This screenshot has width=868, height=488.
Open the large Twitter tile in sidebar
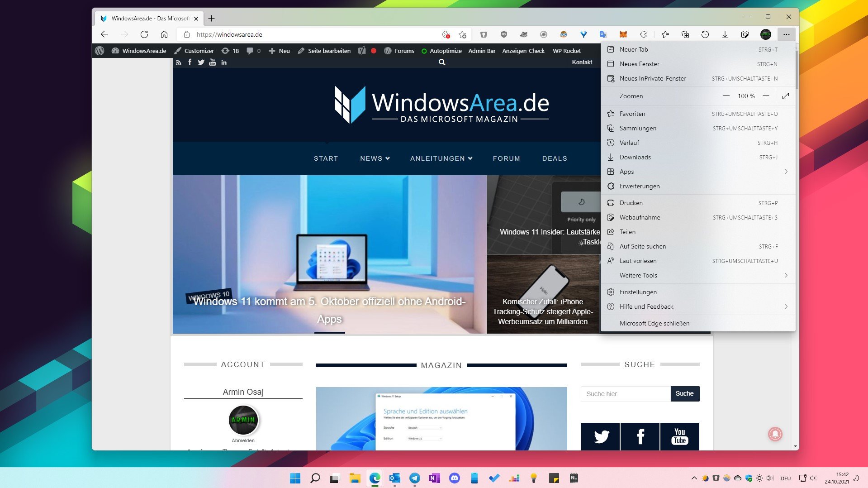pyautogui.click(x=600, y=436)
